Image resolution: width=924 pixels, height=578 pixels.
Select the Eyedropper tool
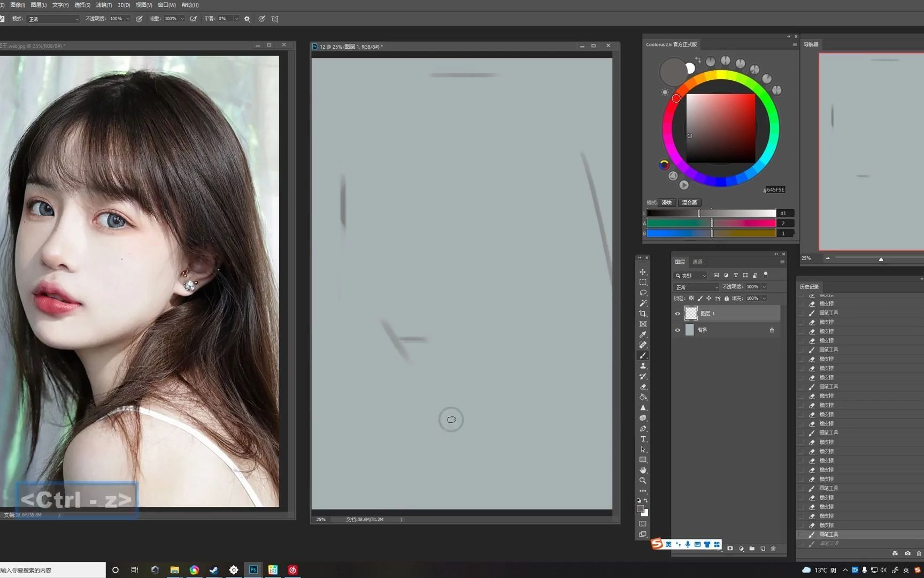click(643, 334)
